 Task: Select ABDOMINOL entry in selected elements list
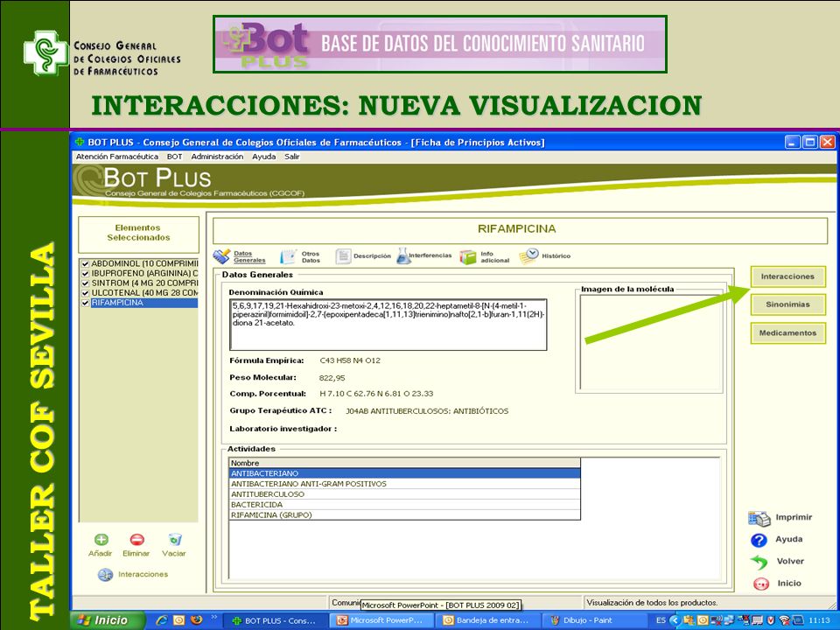[144, 264]
